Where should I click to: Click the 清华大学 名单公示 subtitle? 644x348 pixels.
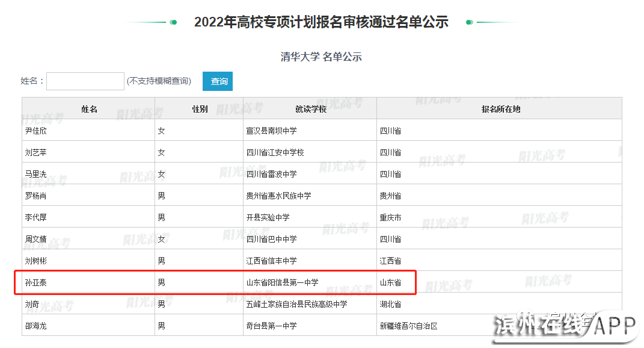[x=321, y=57]
